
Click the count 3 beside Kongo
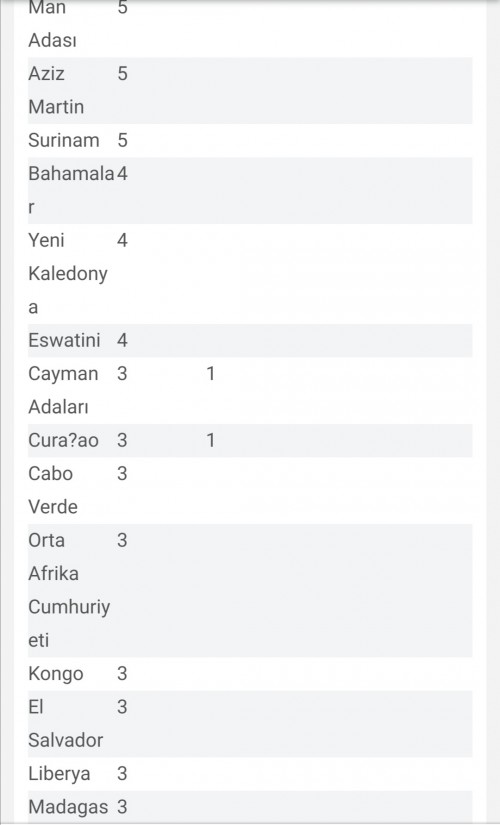122,674
